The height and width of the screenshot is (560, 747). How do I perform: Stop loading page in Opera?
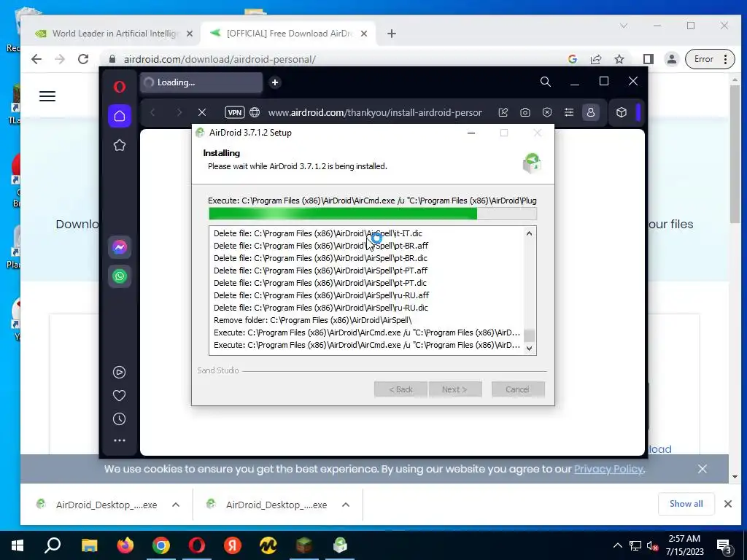coord(202,112)
